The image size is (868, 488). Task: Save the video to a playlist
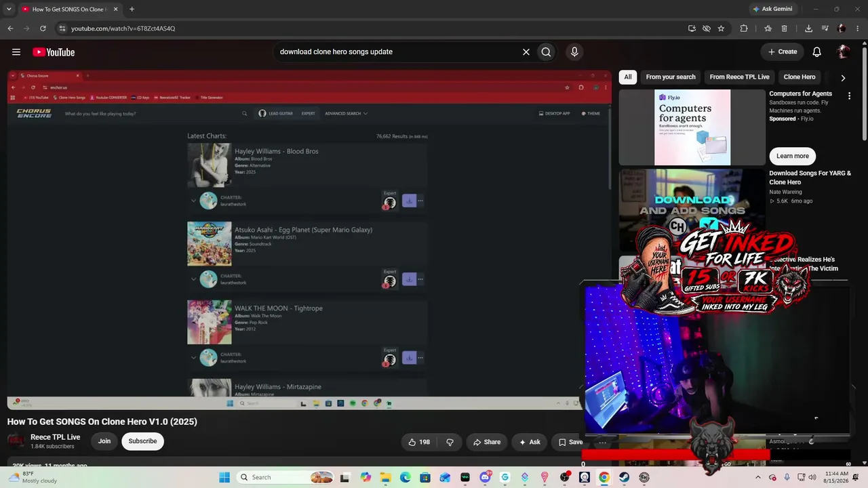pos(570,442)
